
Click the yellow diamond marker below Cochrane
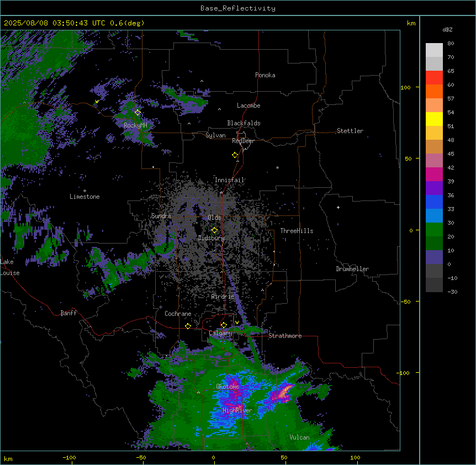coord(188,326)
